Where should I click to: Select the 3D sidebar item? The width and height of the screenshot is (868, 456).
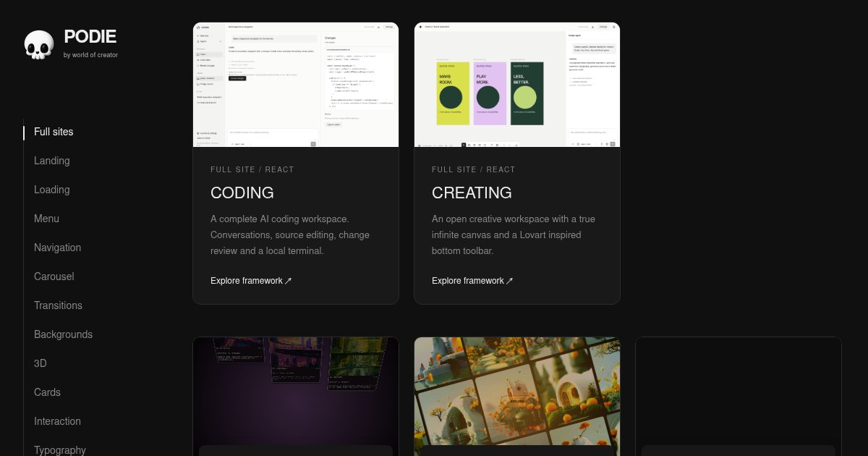click(x=41, y=363)
